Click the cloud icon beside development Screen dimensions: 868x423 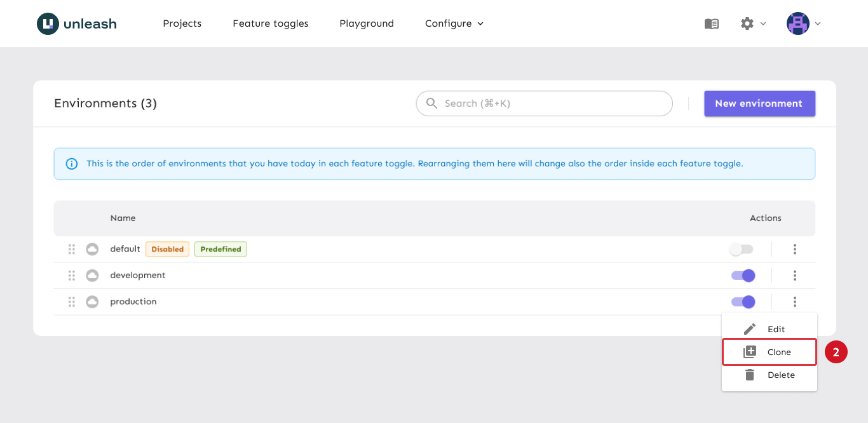(x=92, y=276)
